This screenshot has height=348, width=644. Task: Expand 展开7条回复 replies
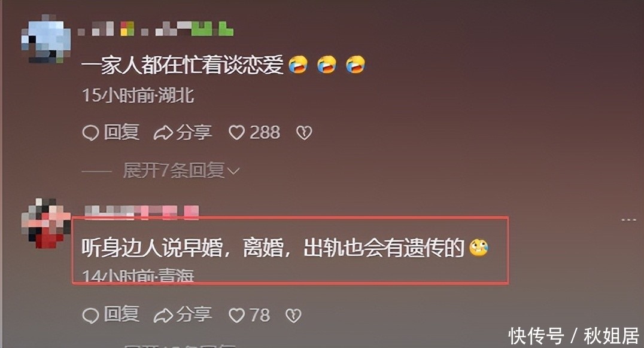pyautogui.click(x=181, y=170)
